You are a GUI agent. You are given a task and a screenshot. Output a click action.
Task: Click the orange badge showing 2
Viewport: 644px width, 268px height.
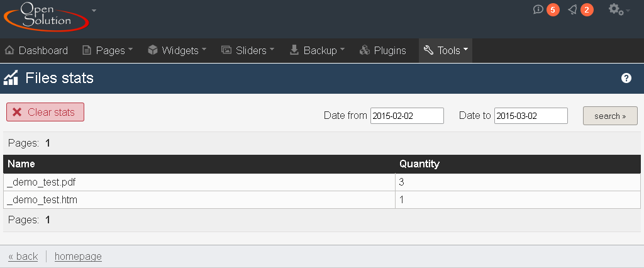coord(587,10)
